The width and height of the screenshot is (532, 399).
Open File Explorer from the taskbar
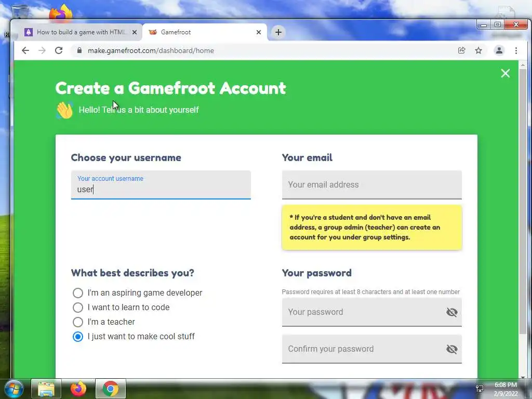[x=46, y=389]
